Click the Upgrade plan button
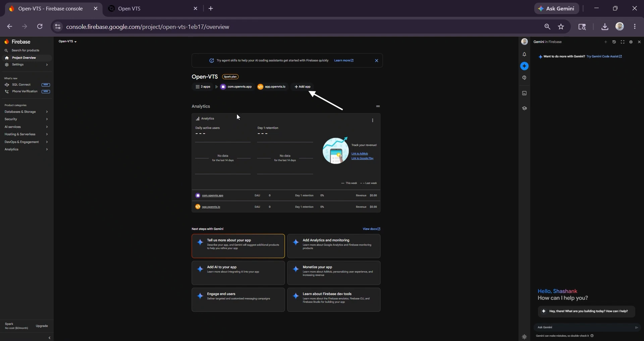Image resolution: width=644 pixels, height=341 pixels. click(x=42, y=326)
